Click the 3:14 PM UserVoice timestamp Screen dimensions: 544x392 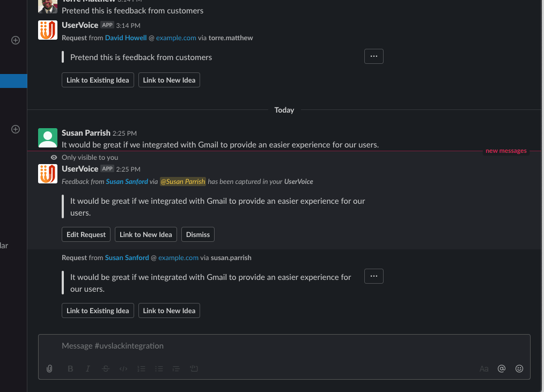pyautogui.click(x=128, y=26)
